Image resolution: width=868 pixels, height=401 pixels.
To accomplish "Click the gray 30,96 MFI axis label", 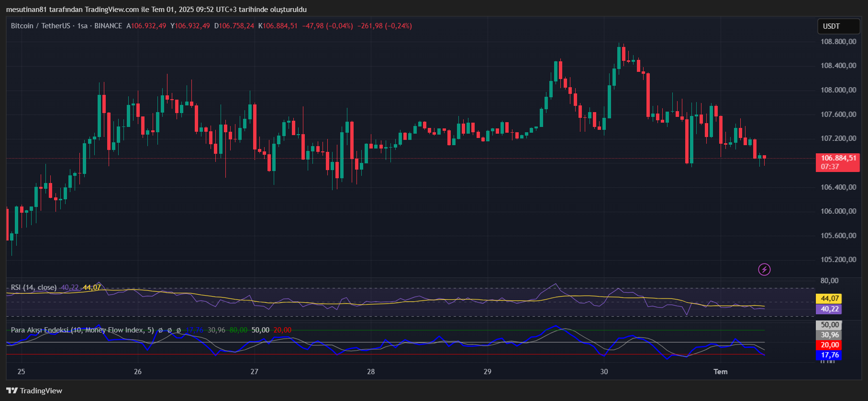I will click(829, 335).
